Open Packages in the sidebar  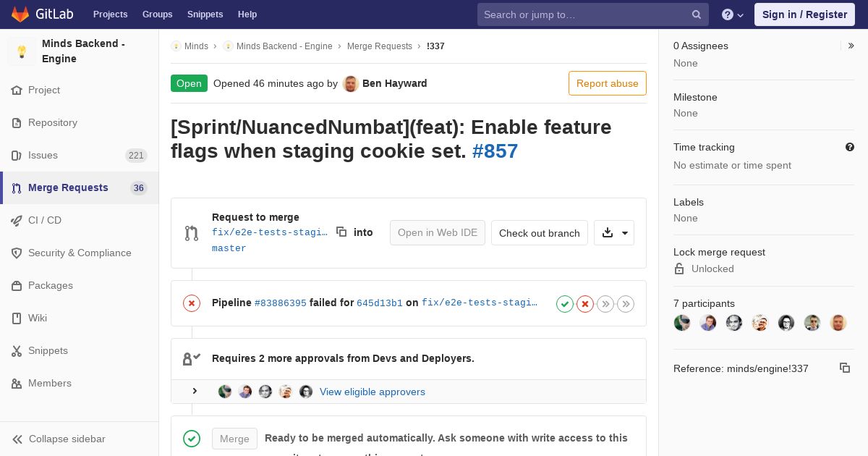(x=80, y=285)
